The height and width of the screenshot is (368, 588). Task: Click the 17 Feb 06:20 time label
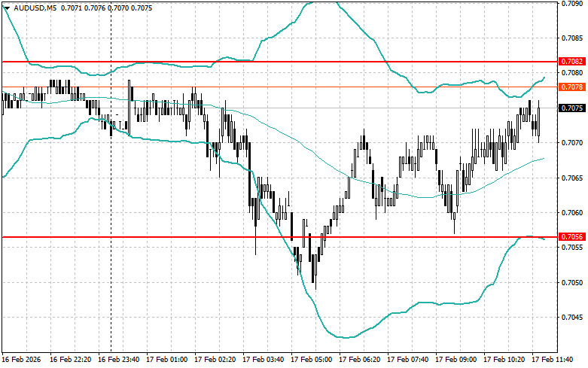tap(359, 360)
